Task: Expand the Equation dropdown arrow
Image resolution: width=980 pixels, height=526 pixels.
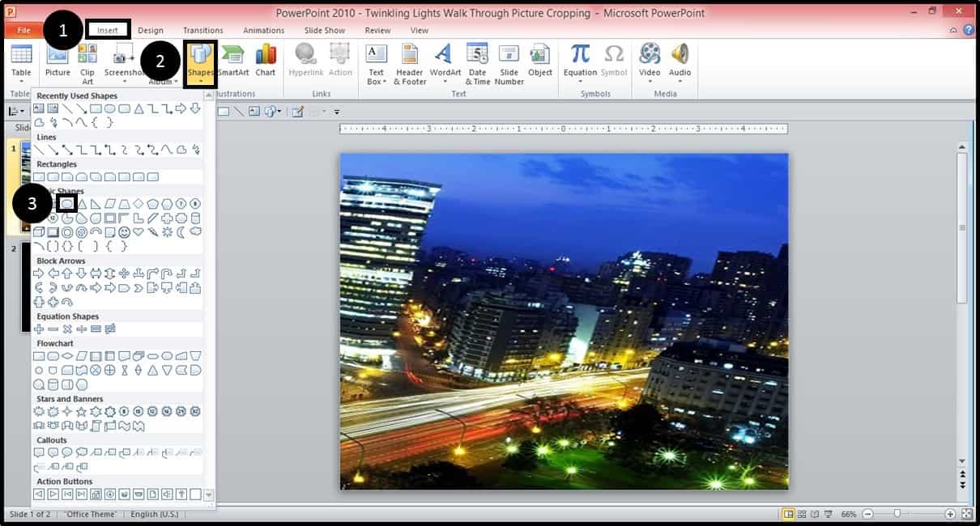Action: pyautogui.click(x=580, y=81)
